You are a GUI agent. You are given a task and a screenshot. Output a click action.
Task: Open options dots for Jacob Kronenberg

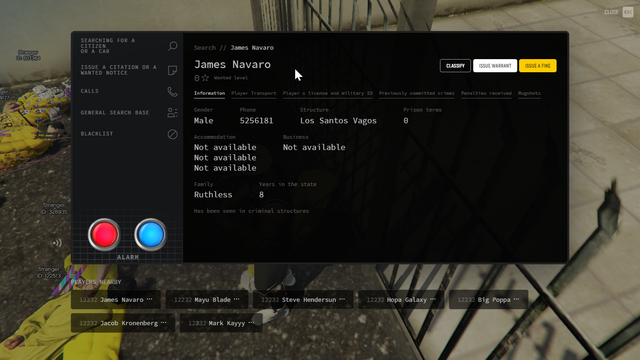[x=164, y=323]
